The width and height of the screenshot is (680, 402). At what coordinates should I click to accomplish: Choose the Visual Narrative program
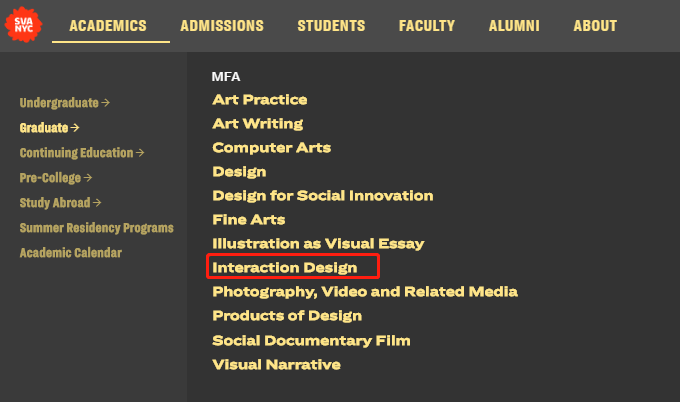click(276, 365)
